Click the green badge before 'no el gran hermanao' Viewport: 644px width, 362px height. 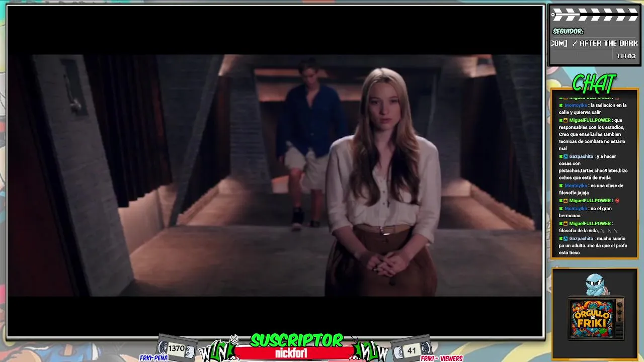(561, 209)
